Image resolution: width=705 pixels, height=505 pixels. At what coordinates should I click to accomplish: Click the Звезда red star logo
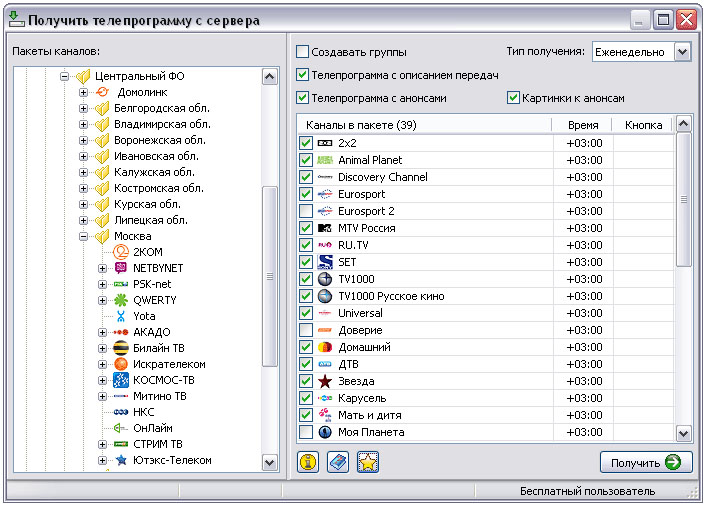coord(325,381)
